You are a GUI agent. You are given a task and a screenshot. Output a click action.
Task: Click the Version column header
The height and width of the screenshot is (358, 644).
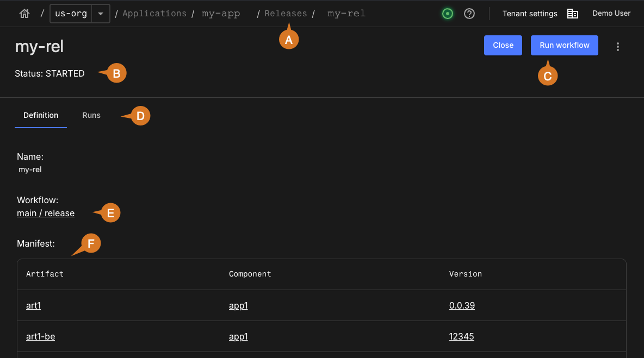pyautogui.click(x=466, y=274)
